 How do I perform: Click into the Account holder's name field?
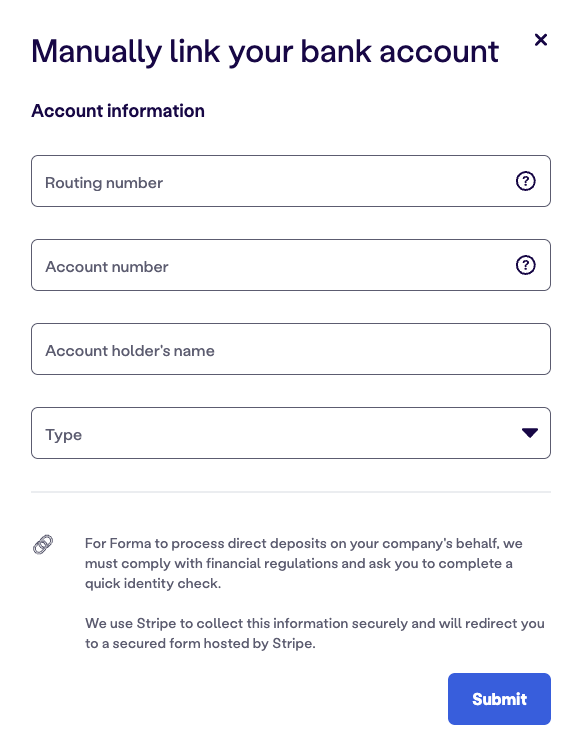tap(291, 349)
